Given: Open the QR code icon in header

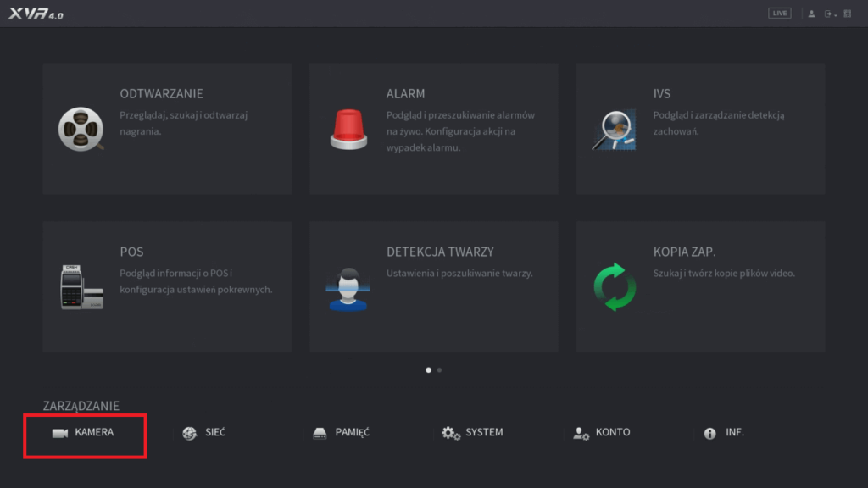Looking at the screenshot, I should click(847, 14).
